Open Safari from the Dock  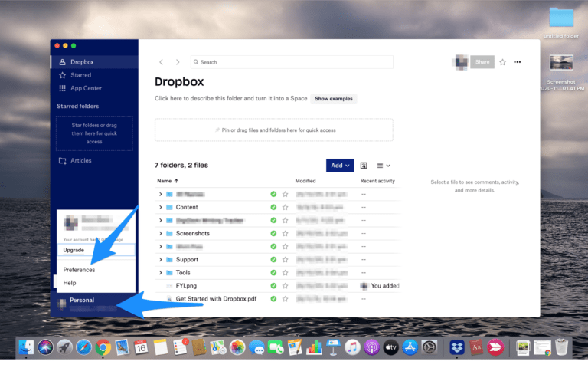[x=83, y=347]
